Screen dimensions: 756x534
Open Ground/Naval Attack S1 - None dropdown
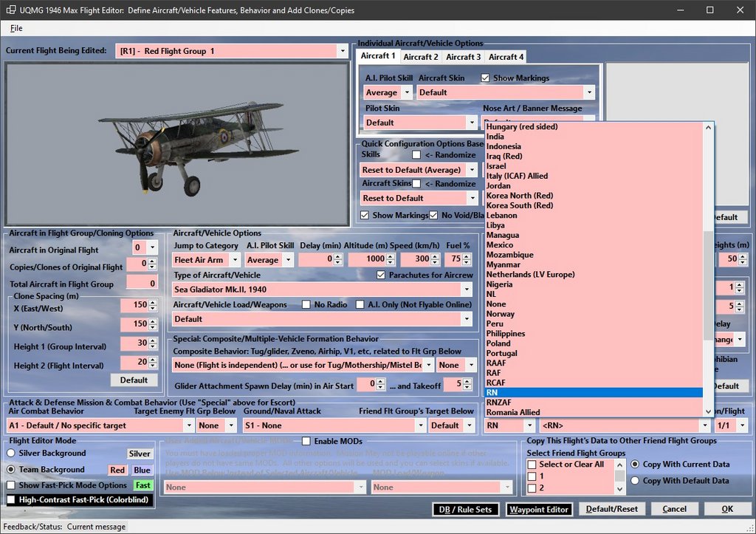pos(420,425)
